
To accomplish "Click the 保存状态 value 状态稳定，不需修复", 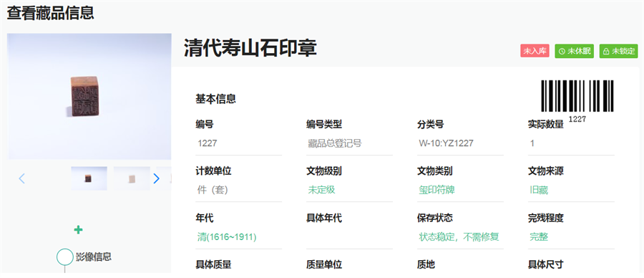I will click(x=459, y=237).
